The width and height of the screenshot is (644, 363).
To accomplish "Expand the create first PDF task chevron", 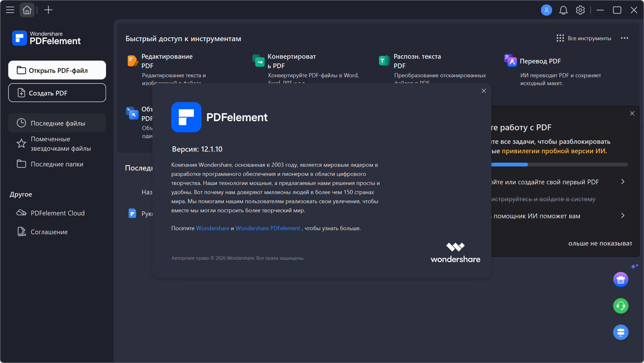I will (623, 182).
